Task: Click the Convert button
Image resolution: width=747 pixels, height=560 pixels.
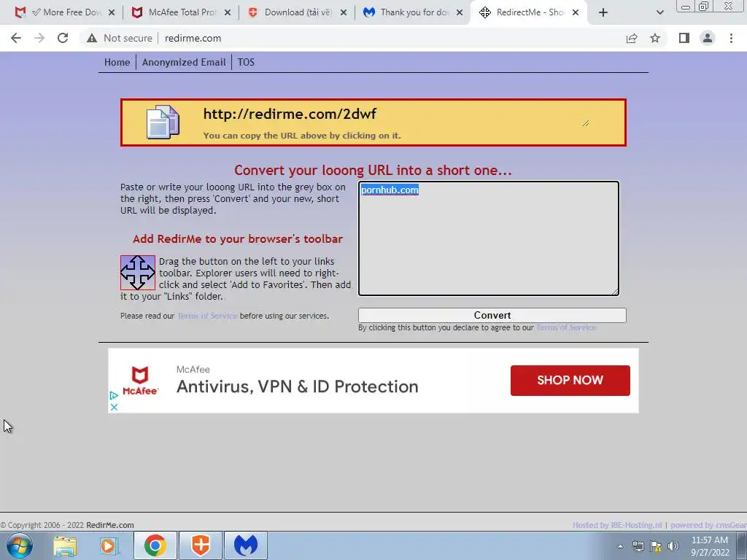Action: pyautogui.click(x=492, y=315)
